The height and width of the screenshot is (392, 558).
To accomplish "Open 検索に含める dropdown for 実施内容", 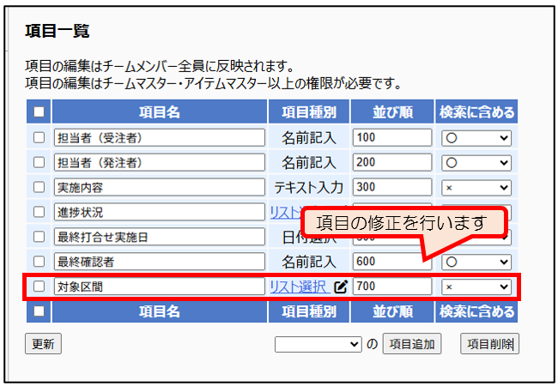I will [x=476, y=187].
